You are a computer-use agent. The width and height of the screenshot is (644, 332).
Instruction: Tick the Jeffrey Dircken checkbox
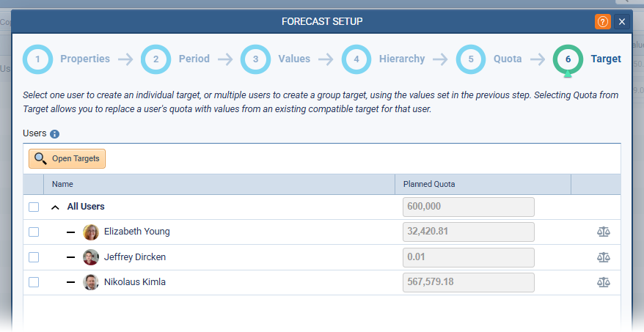click(x=34, y=257)
